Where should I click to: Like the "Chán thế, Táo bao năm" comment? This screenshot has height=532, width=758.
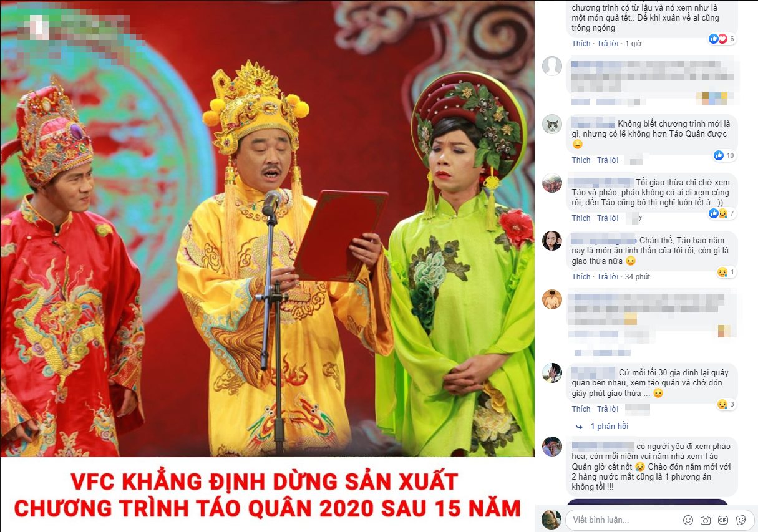click(581, 277)
